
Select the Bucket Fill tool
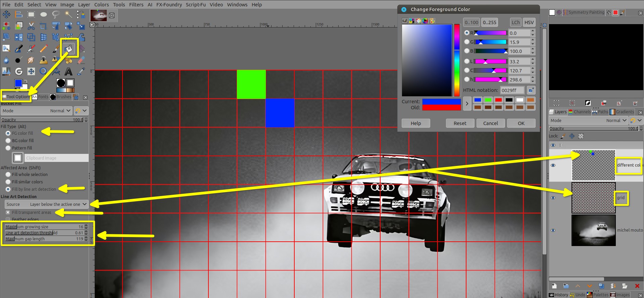(x=69, y=49)
